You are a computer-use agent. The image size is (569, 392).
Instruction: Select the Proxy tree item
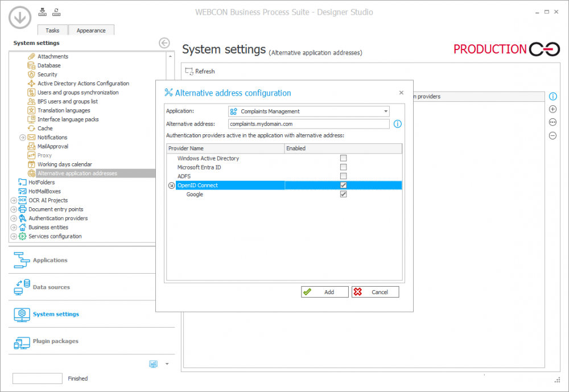pos(44,155)
